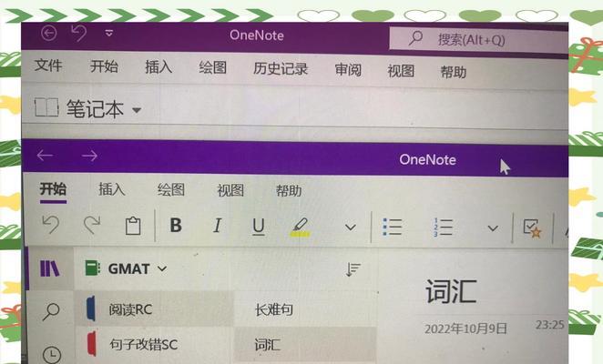
Task: Insert a bulleted list
Action: tap(393, 227)
